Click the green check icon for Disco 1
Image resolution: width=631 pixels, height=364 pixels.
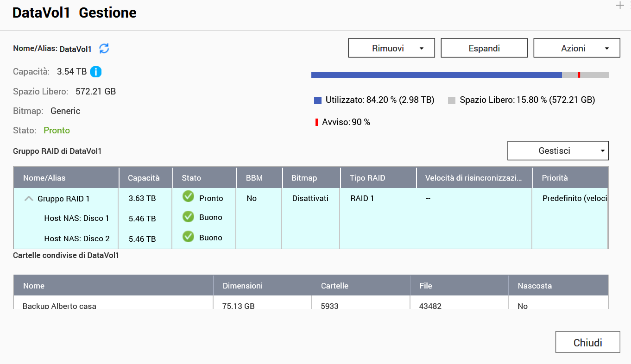click(188, 217)
